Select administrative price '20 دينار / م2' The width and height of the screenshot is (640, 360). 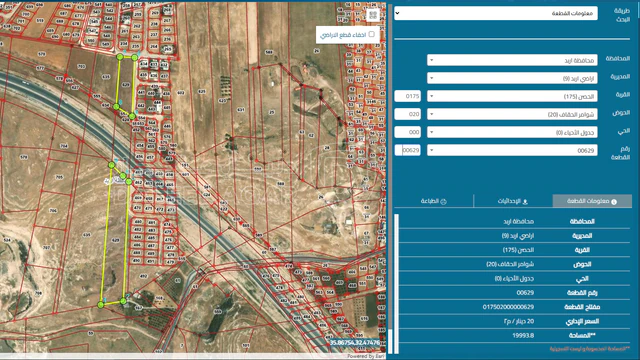coord(519,321)
